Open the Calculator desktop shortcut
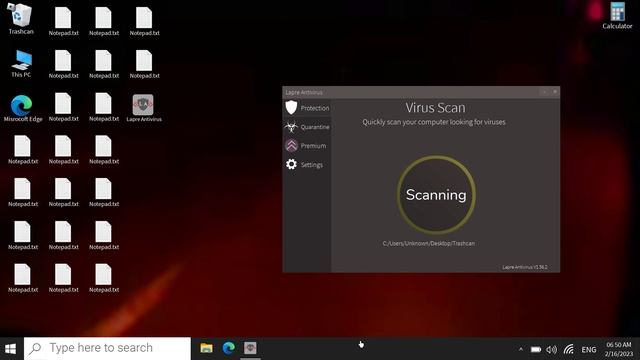 pos(617,16)
